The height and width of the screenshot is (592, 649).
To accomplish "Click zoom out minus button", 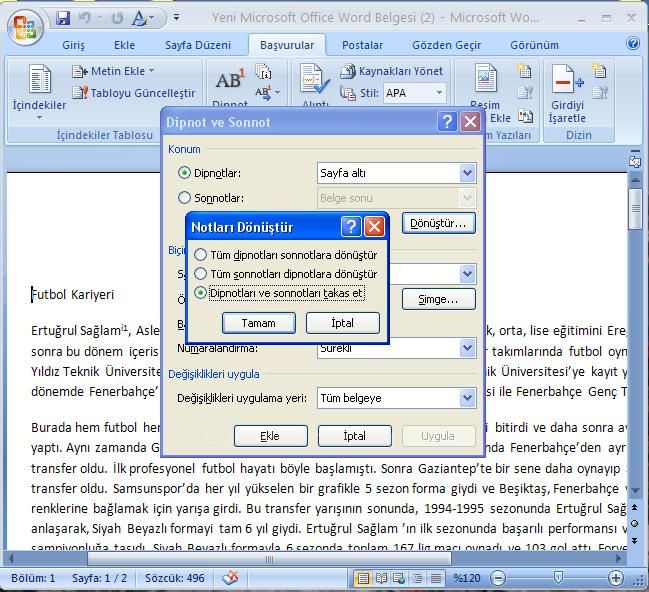I will click(x=498, y=578).
